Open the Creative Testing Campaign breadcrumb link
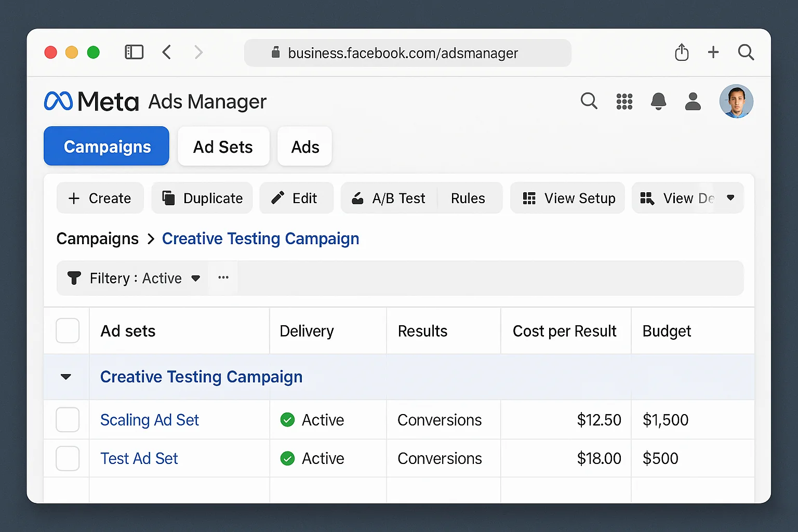The image size is (798, 532). click(260, 238)
